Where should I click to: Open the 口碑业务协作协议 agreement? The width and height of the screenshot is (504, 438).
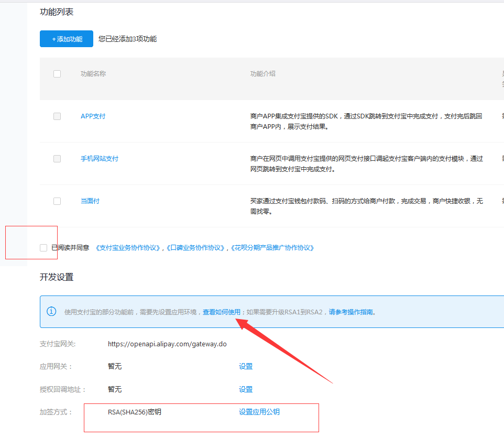(x=196, y=248)
